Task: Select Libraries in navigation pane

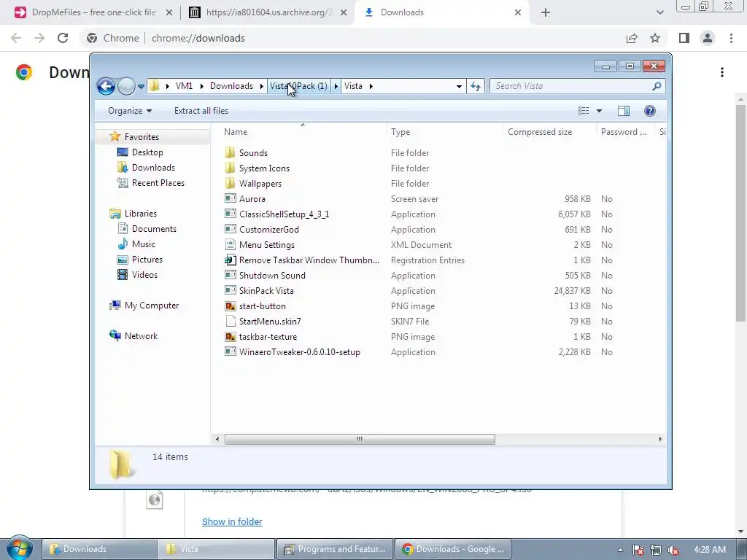Action: 141,214
